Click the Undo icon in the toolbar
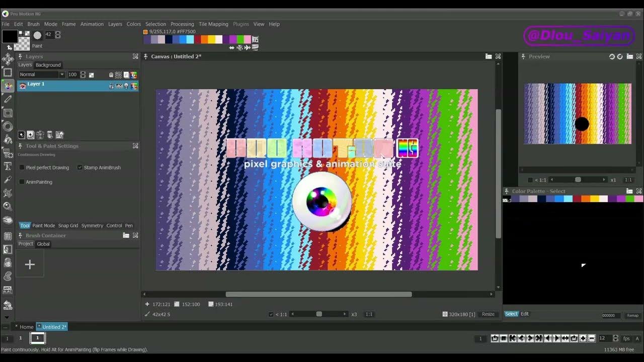This screenshot has width=644, height=362. [8, 305]
